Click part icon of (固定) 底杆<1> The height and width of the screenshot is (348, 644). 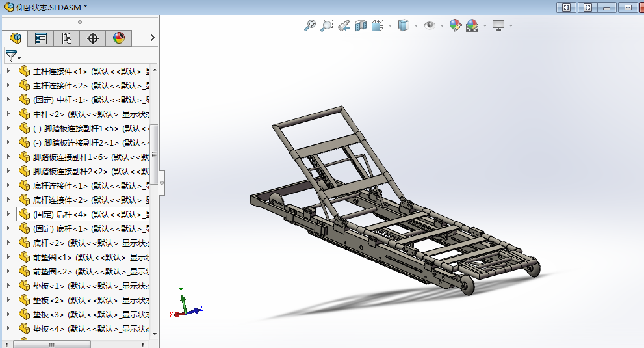[24, 228]
